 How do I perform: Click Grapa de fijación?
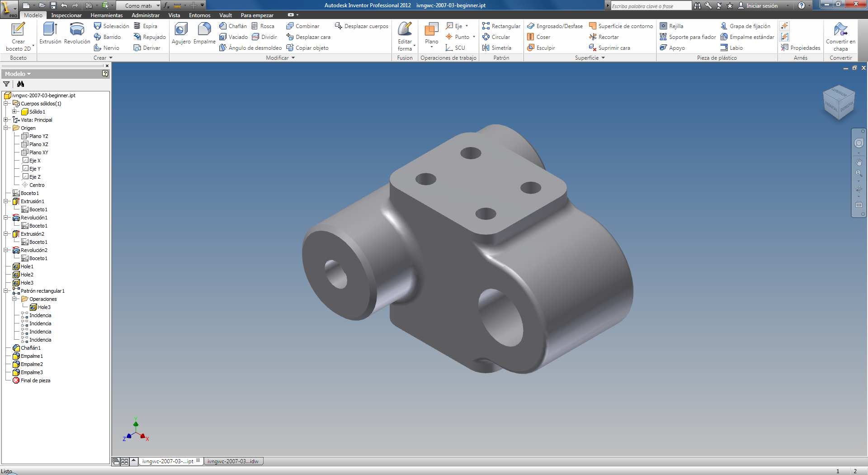click(745, 26)
